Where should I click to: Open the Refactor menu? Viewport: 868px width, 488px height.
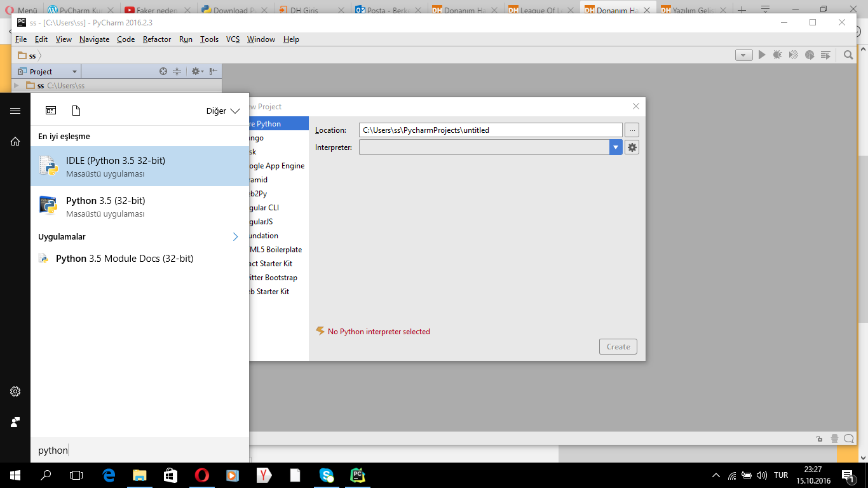click(157, 39)
